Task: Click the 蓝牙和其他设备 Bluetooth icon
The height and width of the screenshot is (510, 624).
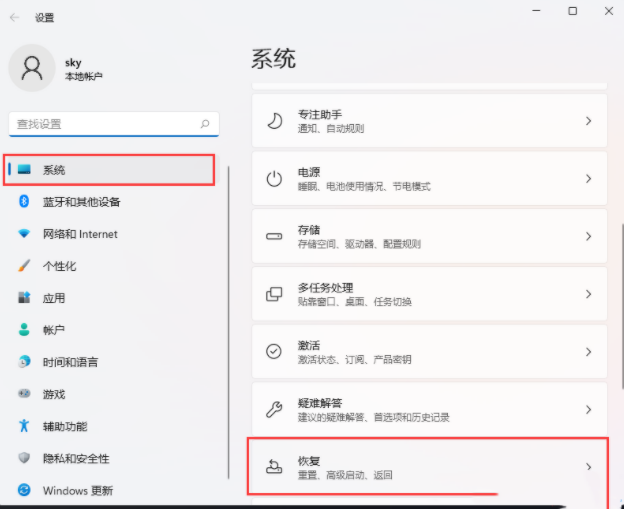Action: point(24,202)
